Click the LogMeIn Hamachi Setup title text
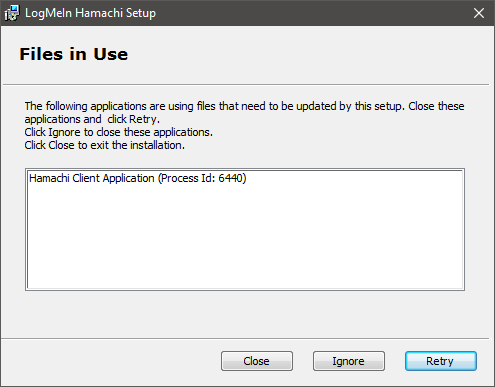 90,13
